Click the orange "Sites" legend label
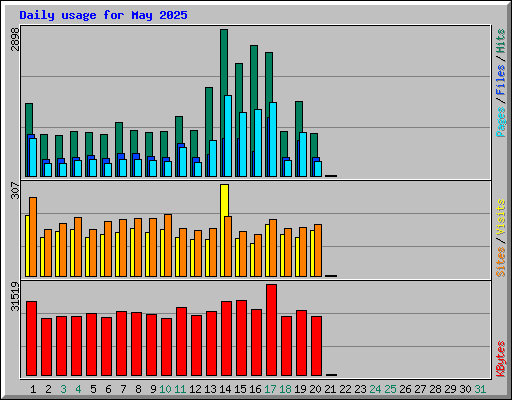Viewport: 512px width, 400px height. (500, 262)
